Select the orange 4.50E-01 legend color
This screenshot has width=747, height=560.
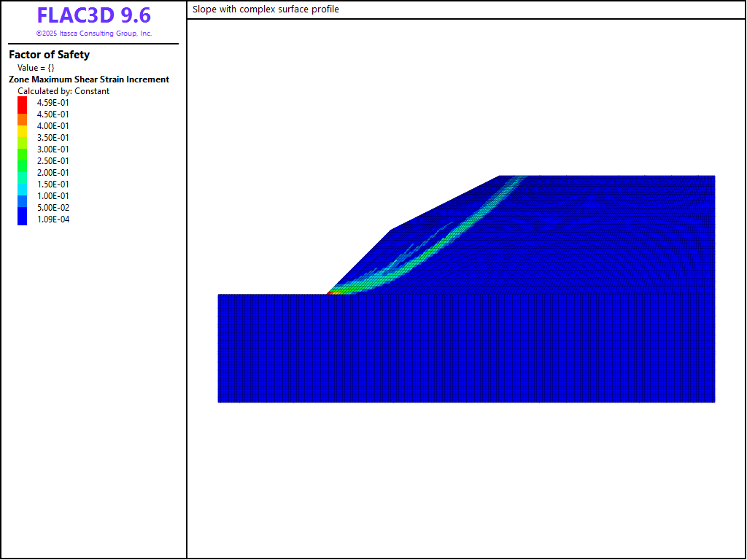point(22,114)
